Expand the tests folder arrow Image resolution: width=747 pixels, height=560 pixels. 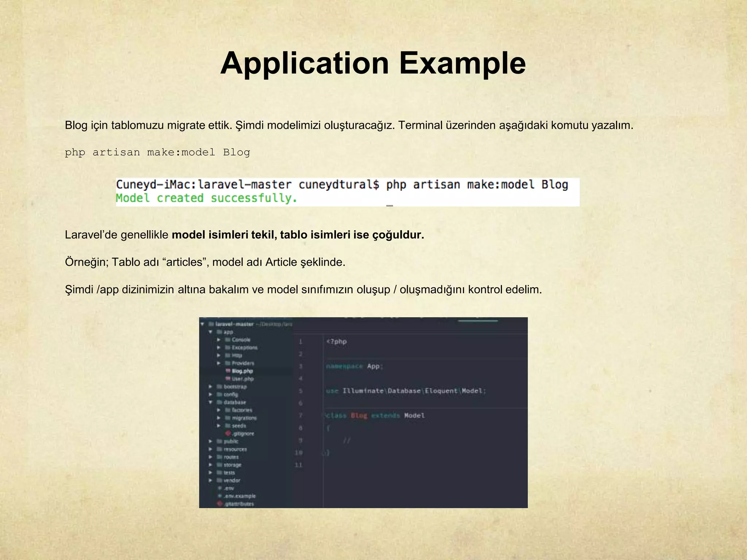click(x=210, y=472)
